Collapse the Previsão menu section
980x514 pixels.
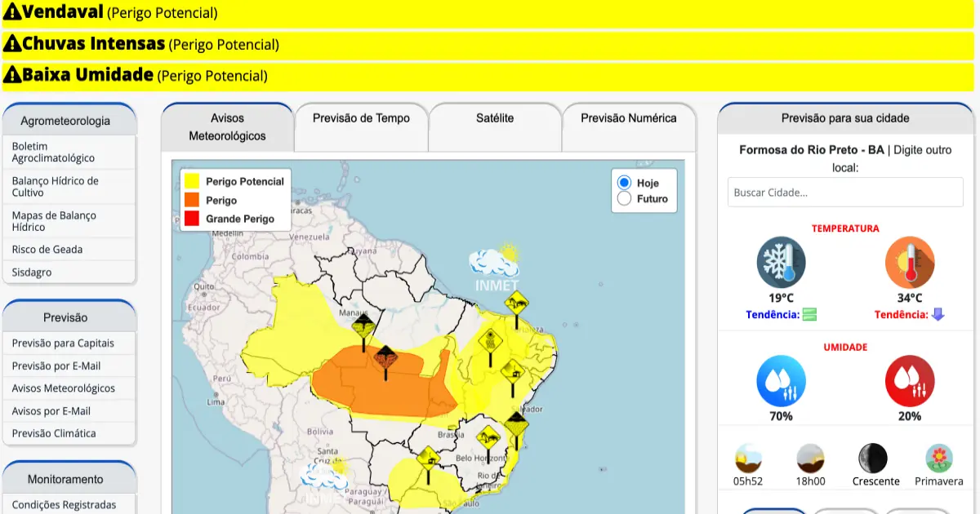pyautogui.click(x=69, y=317)
